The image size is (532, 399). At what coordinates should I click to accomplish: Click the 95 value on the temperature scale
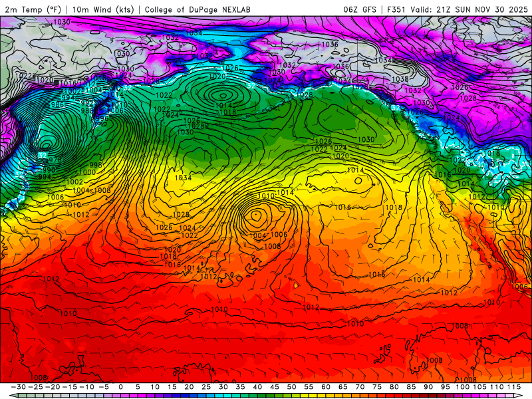pos(445,387)
